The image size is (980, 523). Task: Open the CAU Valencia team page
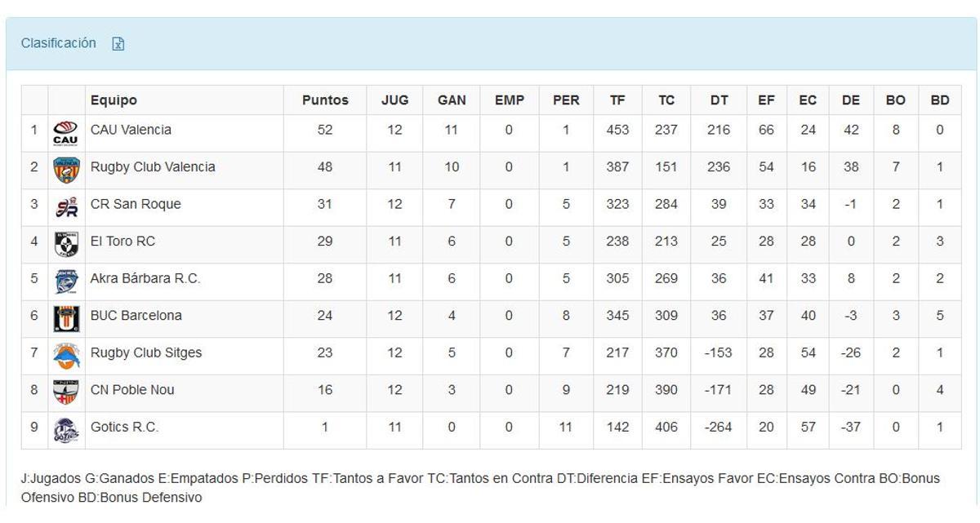pyautogui.click(x=131, y=129)
